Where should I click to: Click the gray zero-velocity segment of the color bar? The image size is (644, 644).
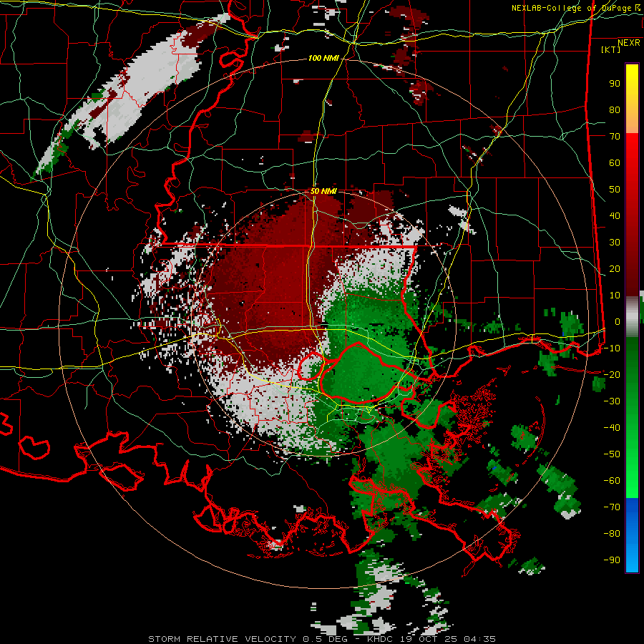click(x=632, y=317)
